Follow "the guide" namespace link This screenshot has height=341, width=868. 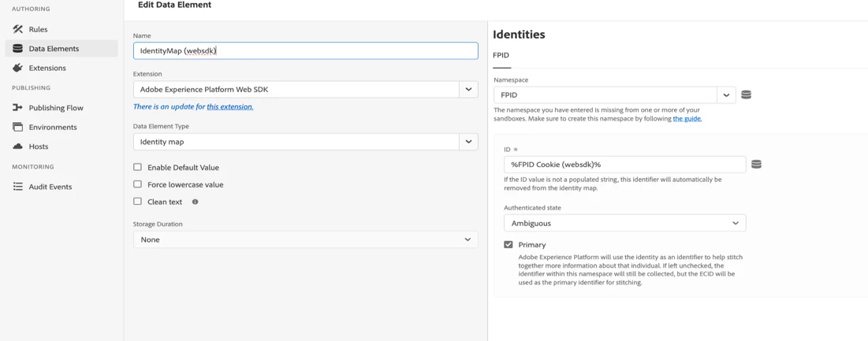[687, 119]
